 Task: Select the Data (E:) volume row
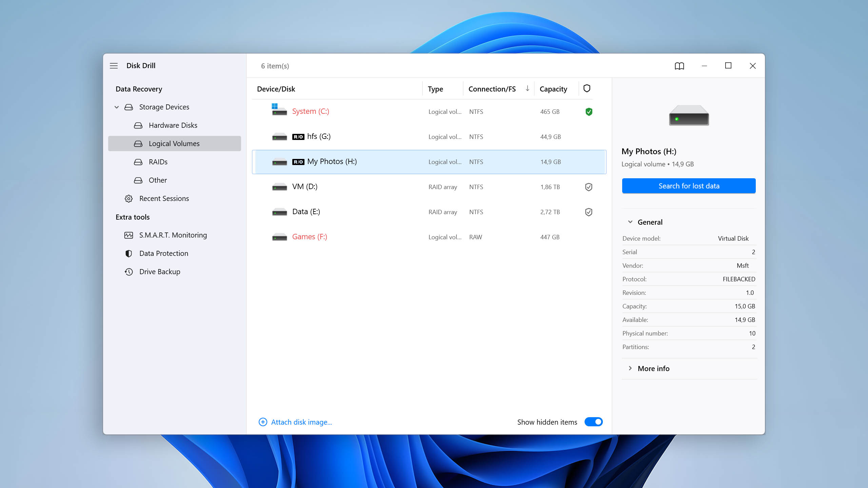429,212
